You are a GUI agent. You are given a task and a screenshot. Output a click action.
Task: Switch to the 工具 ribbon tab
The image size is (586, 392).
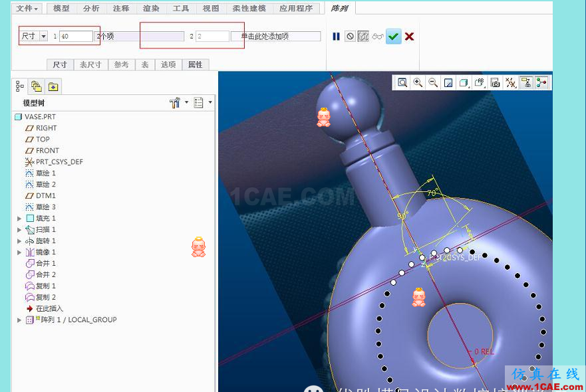tap(181, 8)
